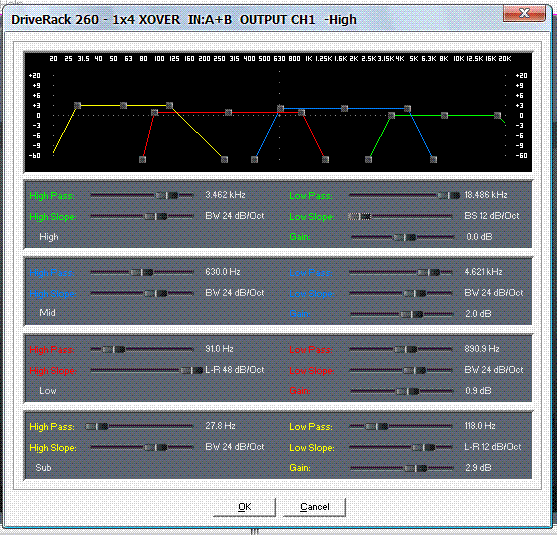Select the yellow Sub slope node at -60 near 250 Hz

click(x=224, y=160)
